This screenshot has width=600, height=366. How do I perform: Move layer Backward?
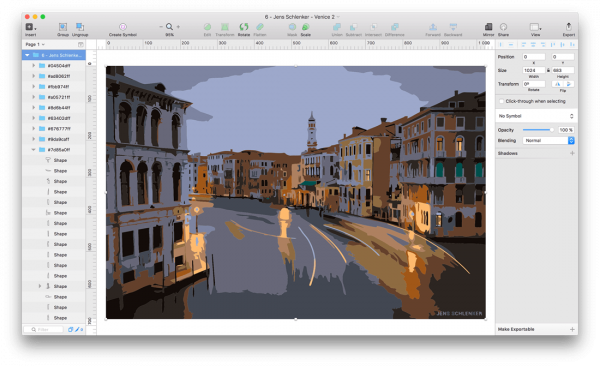pos(453,27)
